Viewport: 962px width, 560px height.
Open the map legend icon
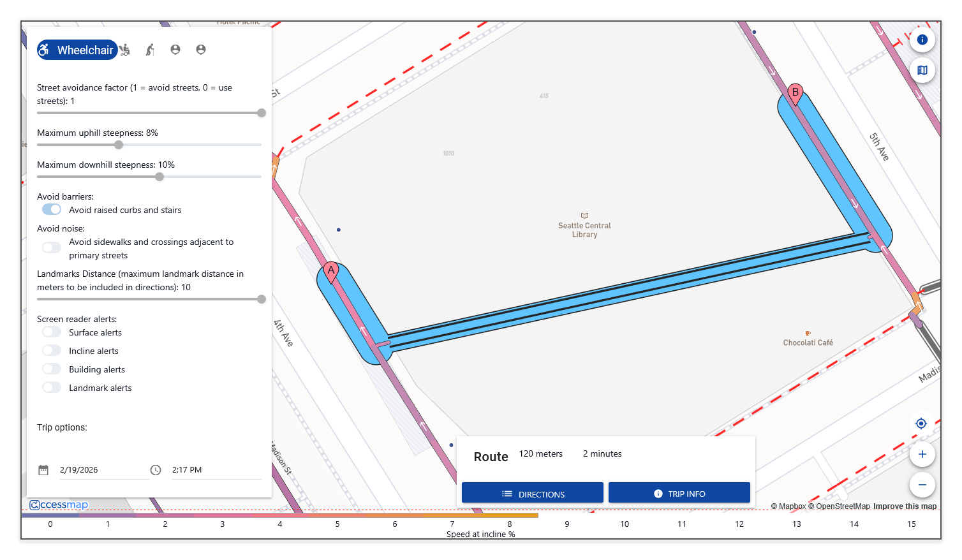click(x=922, y=70)
